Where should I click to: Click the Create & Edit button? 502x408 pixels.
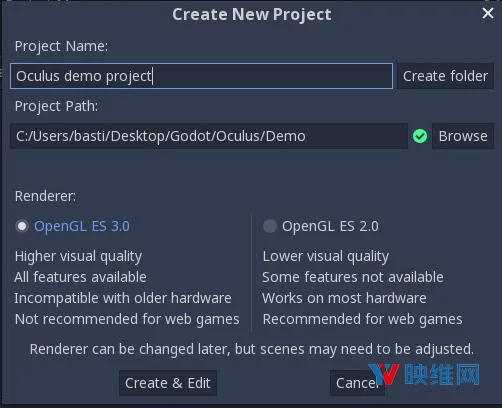tap(168, 383)
